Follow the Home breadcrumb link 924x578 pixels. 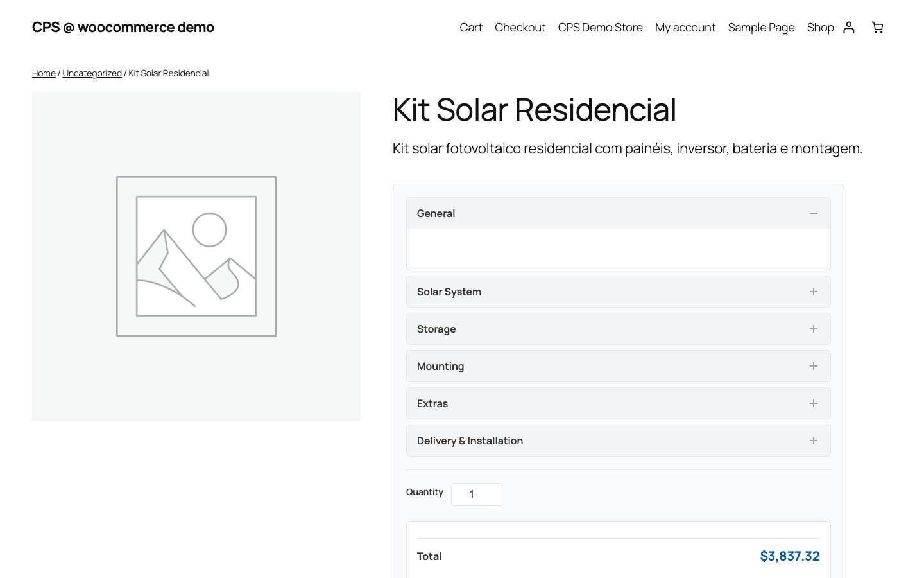(x=44, y=73)
